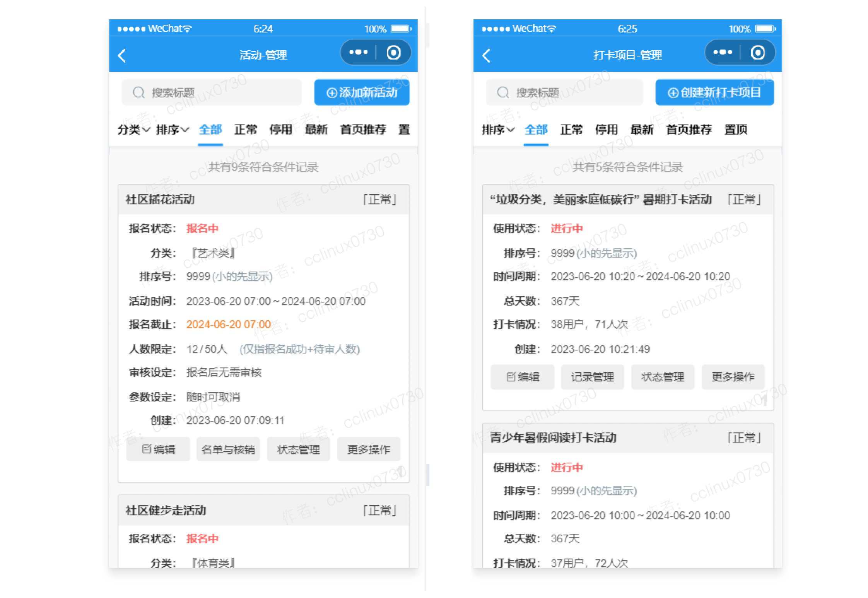The image size is (868, 598).
Task: Click the WiFi icon in left phone status bar
Action: [187, 29]
